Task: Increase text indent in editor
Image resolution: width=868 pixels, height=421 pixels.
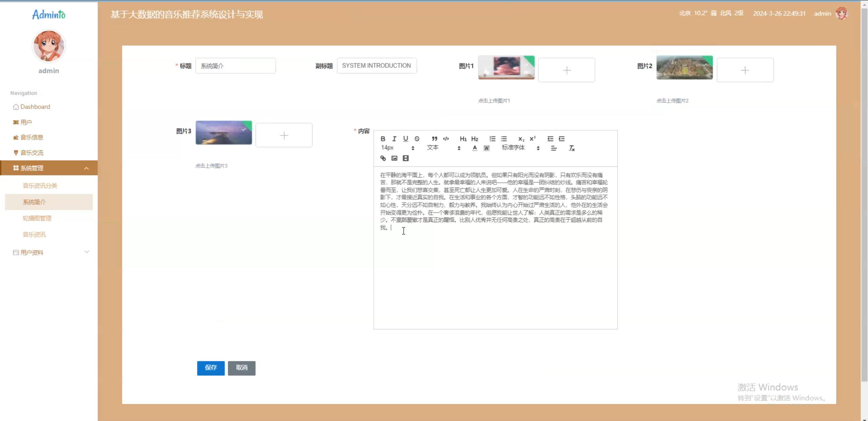Action: pyautogui.click(x=562, y=139)
